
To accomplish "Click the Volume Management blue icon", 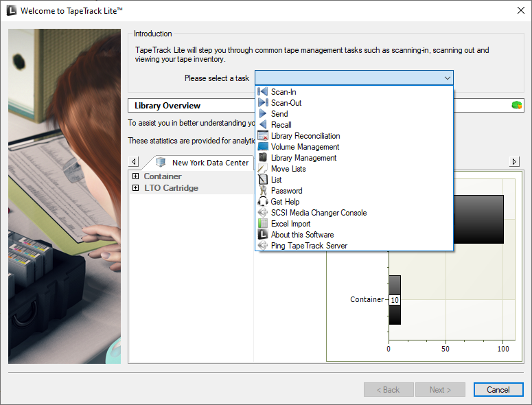I will tap(263, 146).
